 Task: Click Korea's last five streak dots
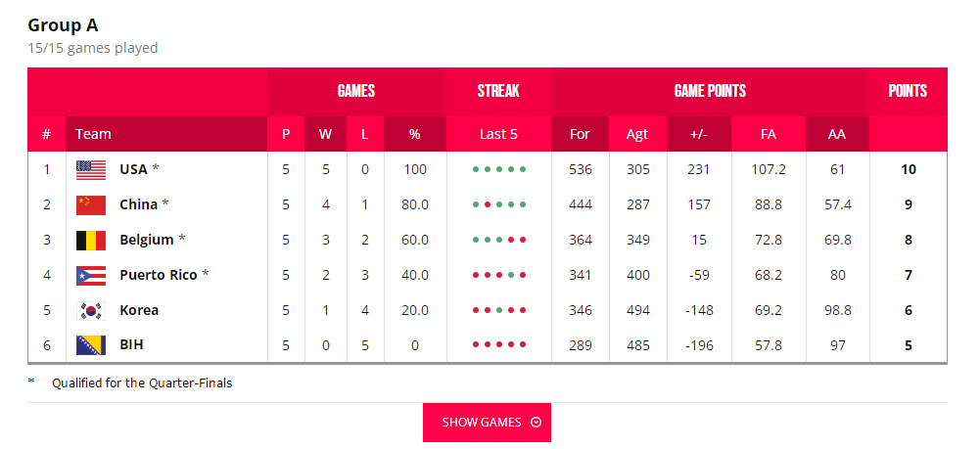pos(498,310)
